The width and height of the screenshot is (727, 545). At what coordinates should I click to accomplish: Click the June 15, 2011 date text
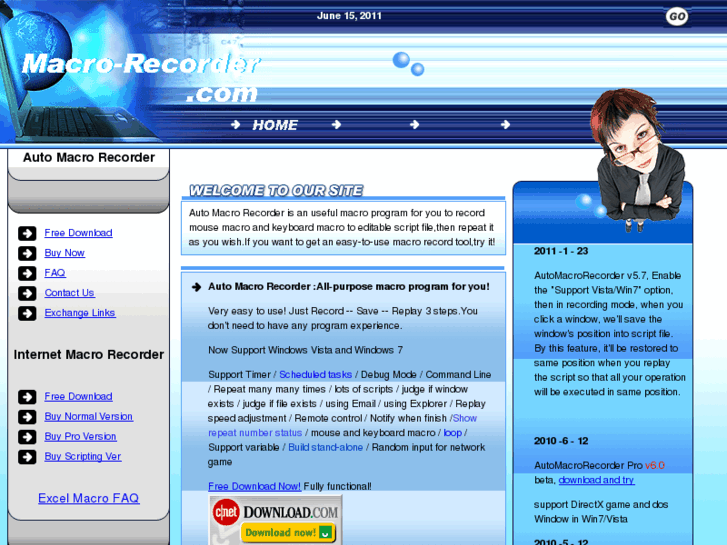click(349, 16)
